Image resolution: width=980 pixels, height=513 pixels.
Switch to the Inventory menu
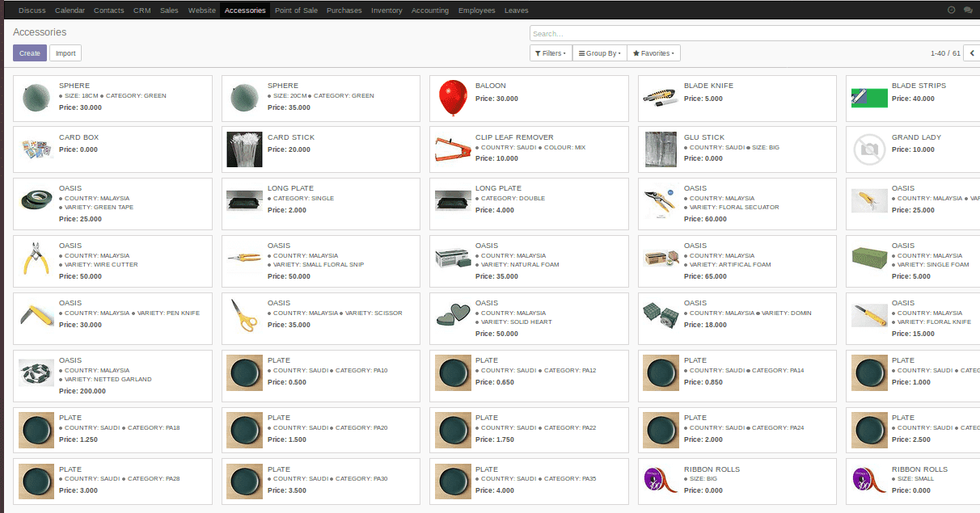[x=387, y=11]
